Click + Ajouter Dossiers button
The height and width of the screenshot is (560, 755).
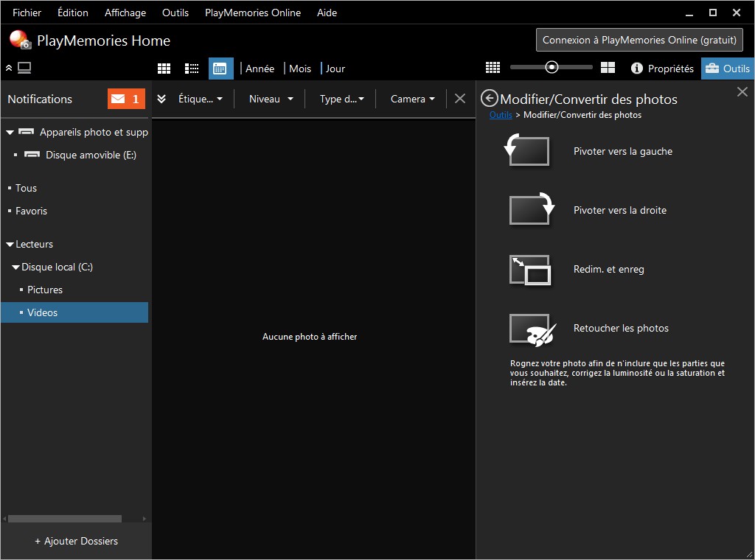coord(76,541)
